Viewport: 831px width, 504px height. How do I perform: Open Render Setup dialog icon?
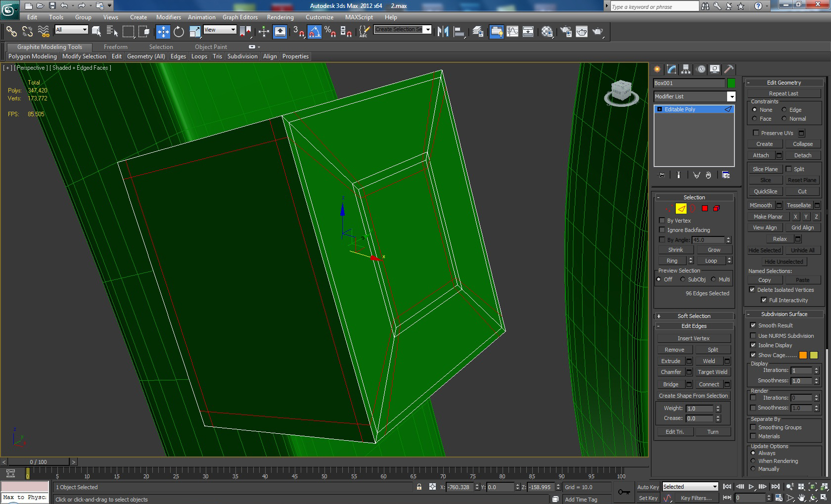pos(566,32)
